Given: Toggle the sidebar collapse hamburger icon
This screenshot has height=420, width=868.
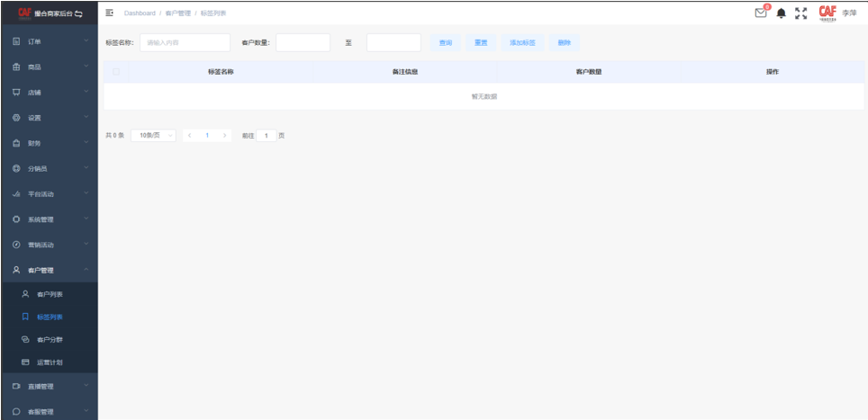Looking at the screenshot, I should [x=110, y=13].
